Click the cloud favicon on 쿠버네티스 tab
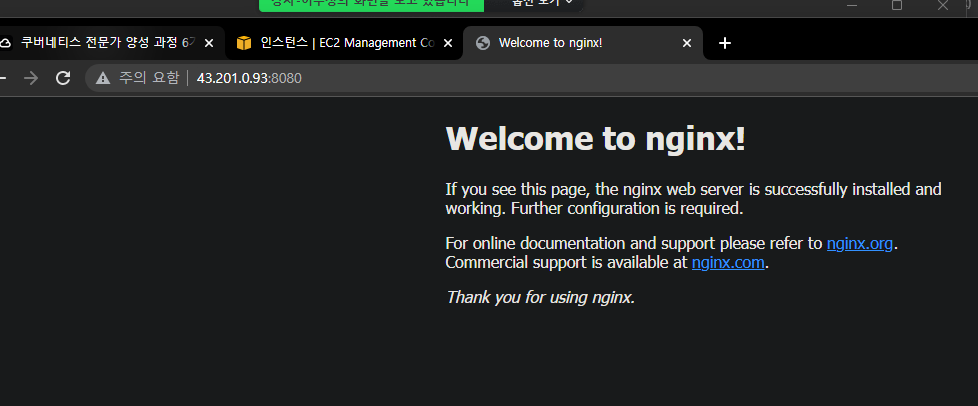Viewport: 978px width, 406px height. (x=5, y=43)
